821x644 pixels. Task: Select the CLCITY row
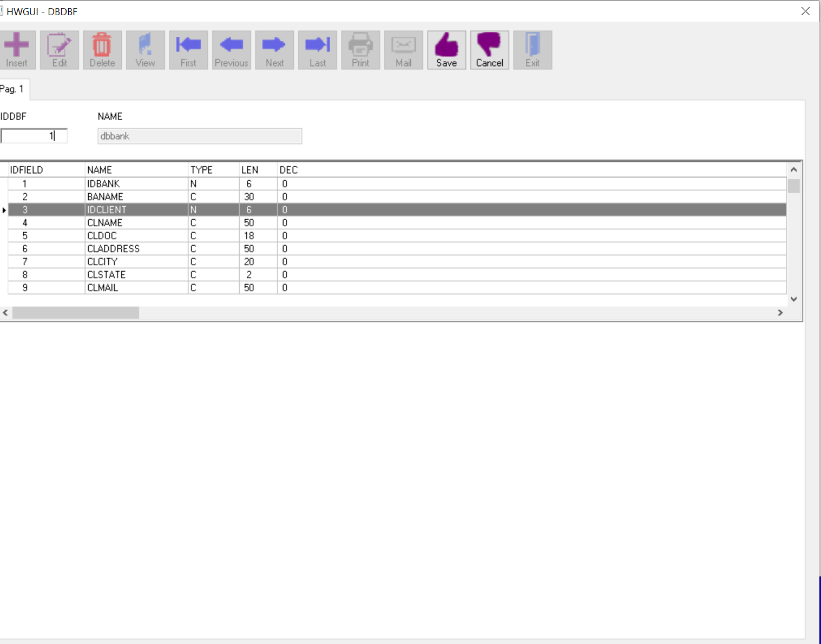pos(397,262)
